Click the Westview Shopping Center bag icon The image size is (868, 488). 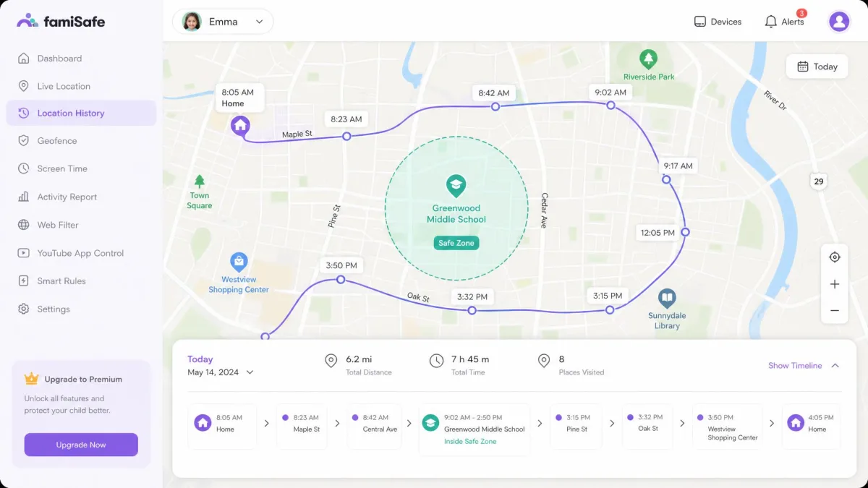click(x=239, y=262)
